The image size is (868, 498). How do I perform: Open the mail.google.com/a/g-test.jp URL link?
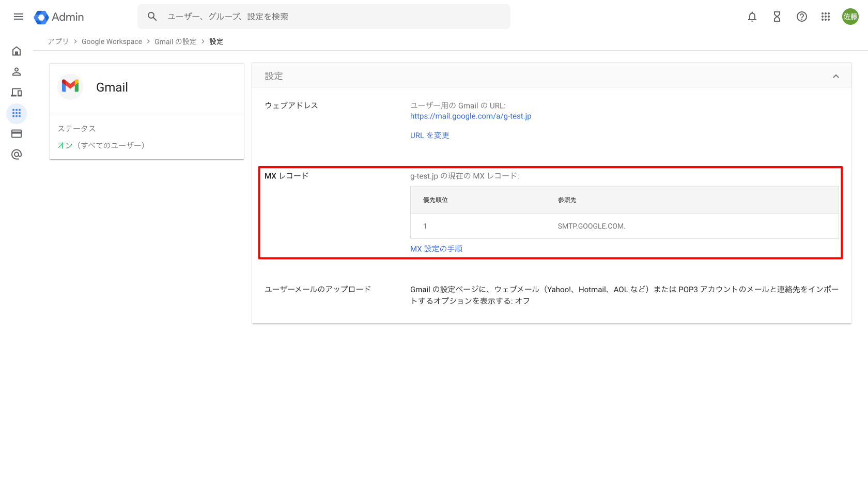[x=471, y=116]
